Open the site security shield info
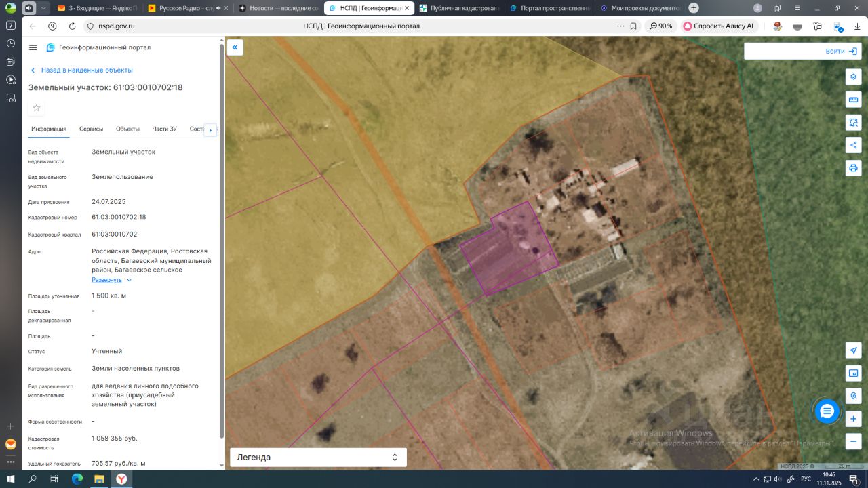Screen dimensions: 868x488 click(90, 26)
